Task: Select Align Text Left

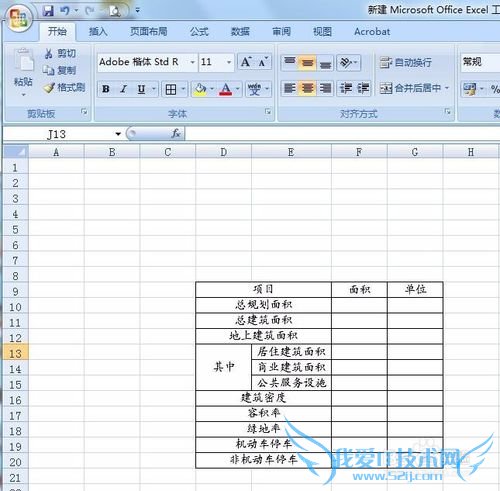Action: coord(290,88)
